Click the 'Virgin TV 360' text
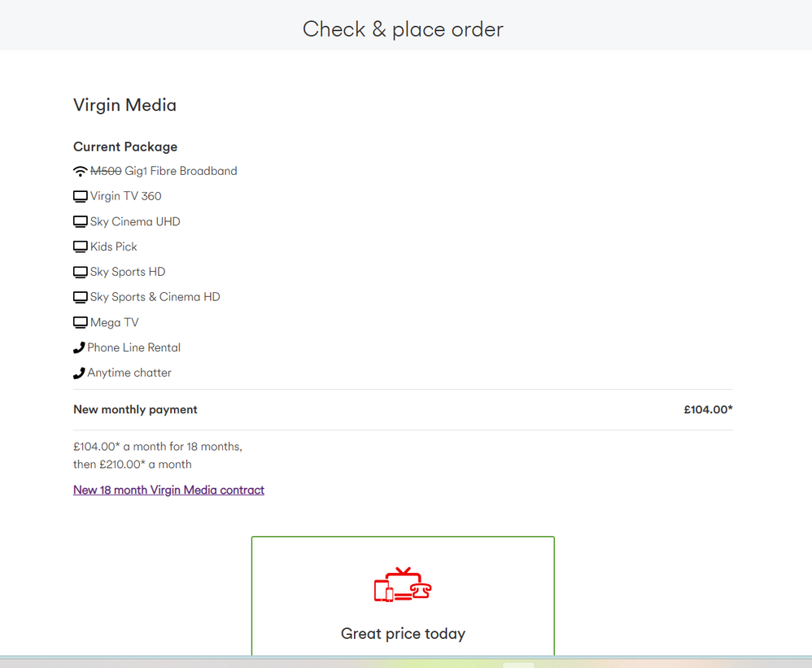 126,196
